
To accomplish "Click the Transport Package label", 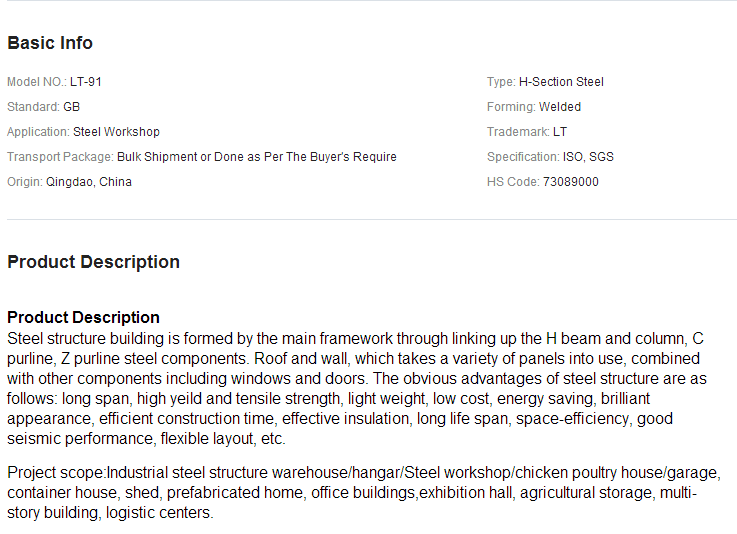I will click(60, 157).
